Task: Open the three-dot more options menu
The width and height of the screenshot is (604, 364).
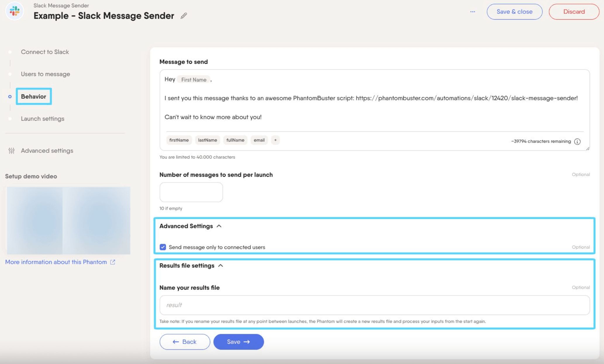Action: pos(472,12)
